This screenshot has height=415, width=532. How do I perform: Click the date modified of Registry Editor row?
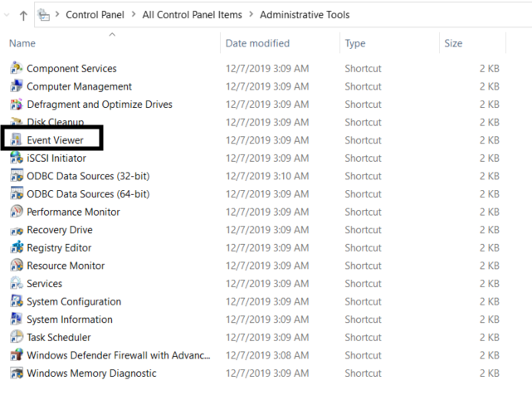tap(267, 247)
